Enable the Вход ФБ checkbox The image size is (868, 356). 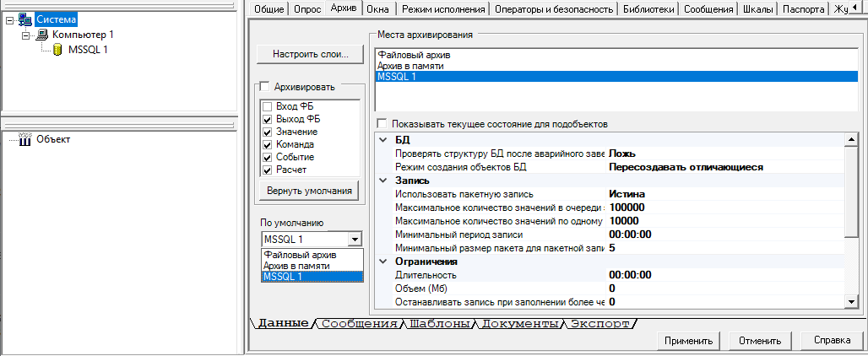[x=268, y=106]
